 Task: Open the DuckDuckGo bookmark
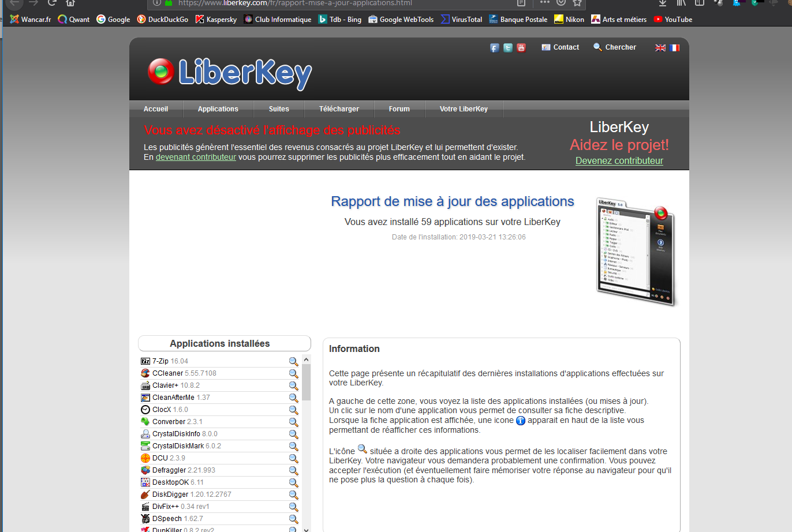163,19
